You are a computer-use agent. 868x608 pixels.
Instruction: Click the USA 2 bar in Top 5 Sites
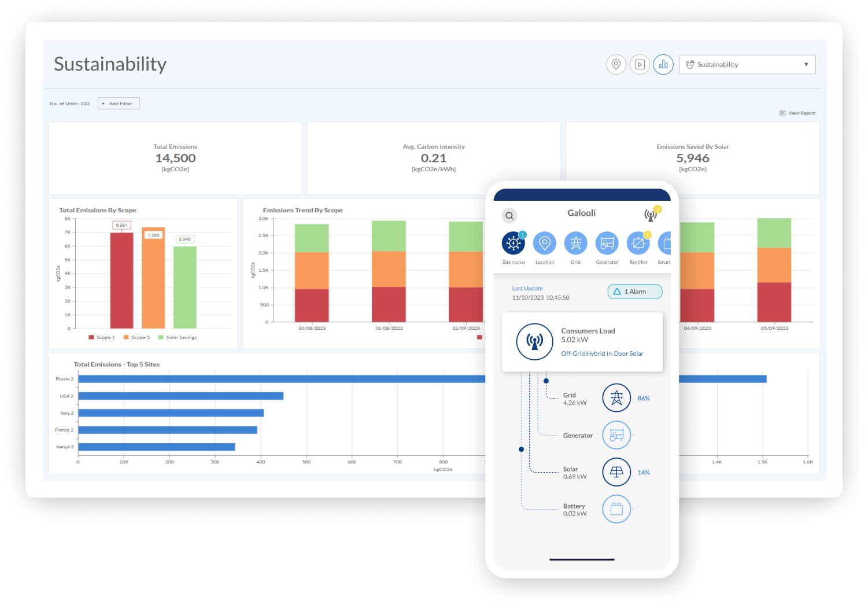[x=180, y=396]
